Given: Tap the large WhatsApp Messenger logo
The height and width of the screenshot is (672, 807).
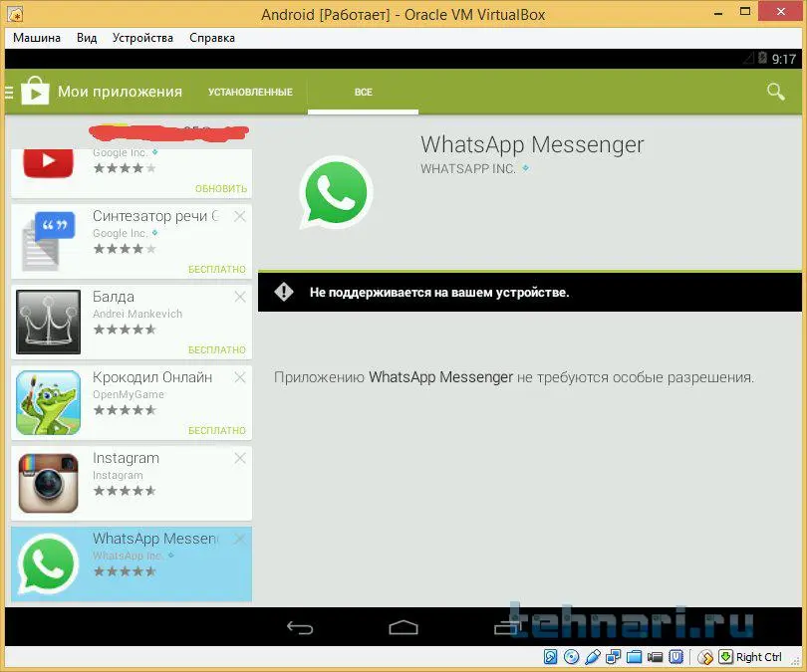Looking at the screenshot, I should [x=336, y=192].
